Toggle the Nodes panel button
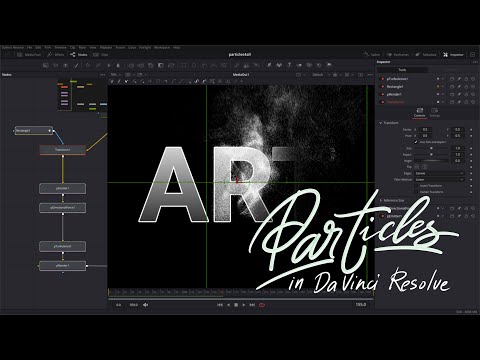 79,55
